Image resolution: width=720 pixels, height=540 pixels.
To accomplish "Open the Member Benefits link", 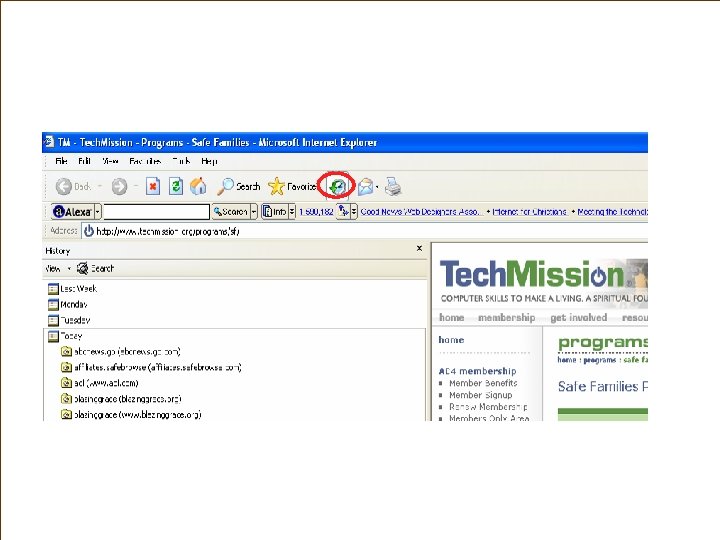I will coord(483,383).
